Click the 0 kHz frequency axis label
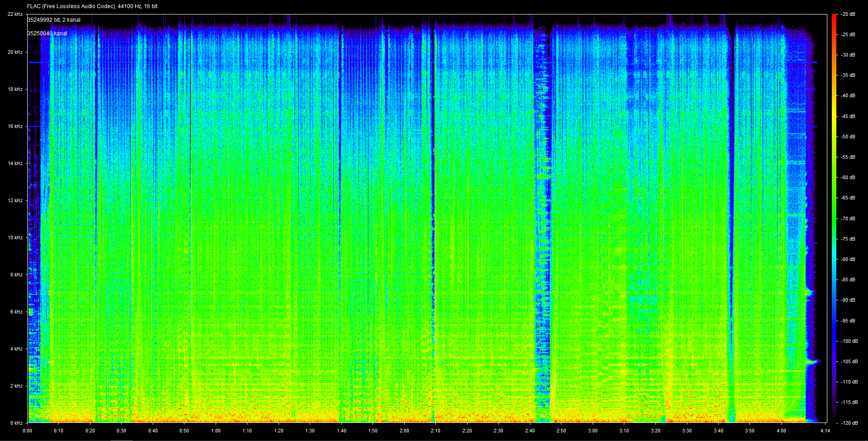Screen dimensions: 868x441 [x=16, y=423]
